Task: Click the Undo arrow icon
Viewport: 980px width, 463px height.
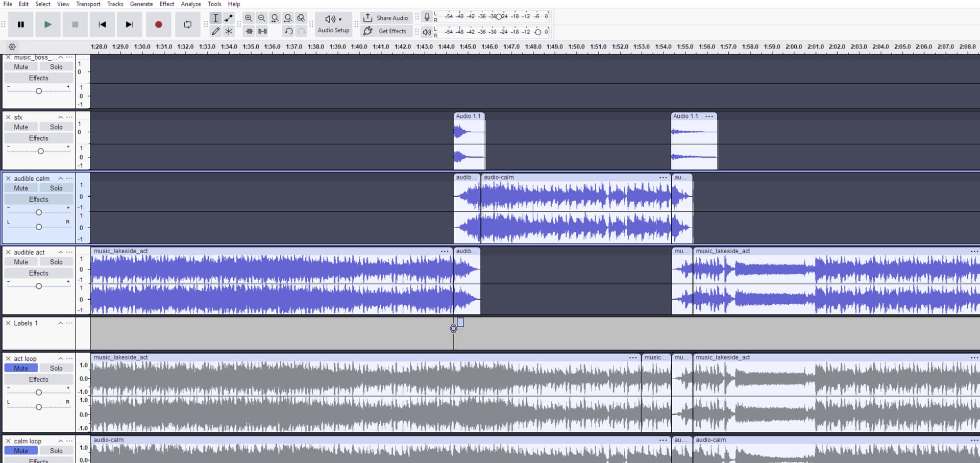Action: click(288, 31)
